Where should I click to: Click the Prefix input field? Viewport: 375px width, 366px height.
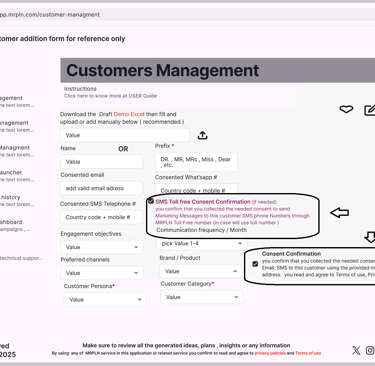[x=196, y=162]
